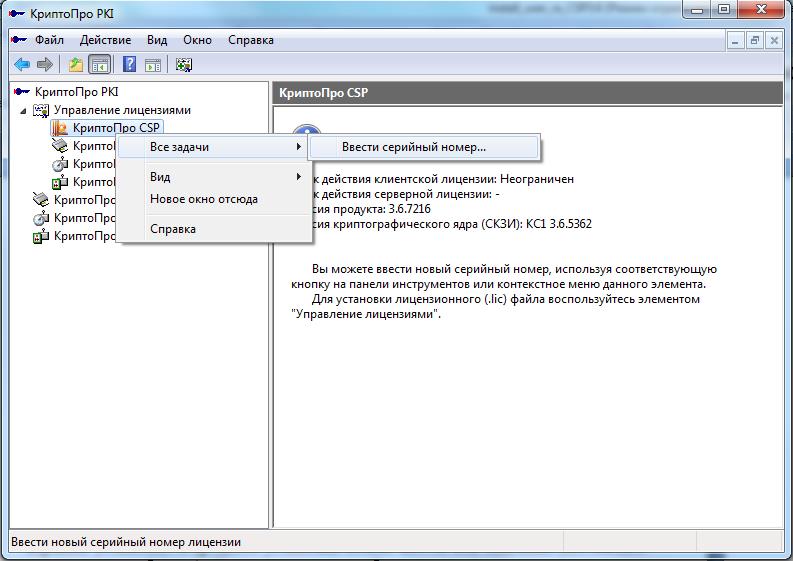Screen dimensions: 793x561
Task: Select the root-level network adapter tree icon
Action: click(40, 200)
